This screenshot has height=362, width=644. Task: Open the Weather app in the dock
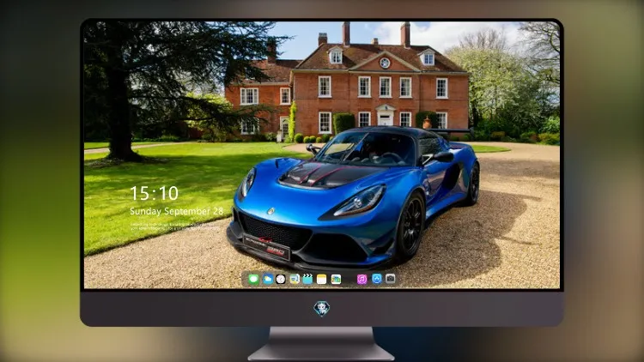point(267,279)
